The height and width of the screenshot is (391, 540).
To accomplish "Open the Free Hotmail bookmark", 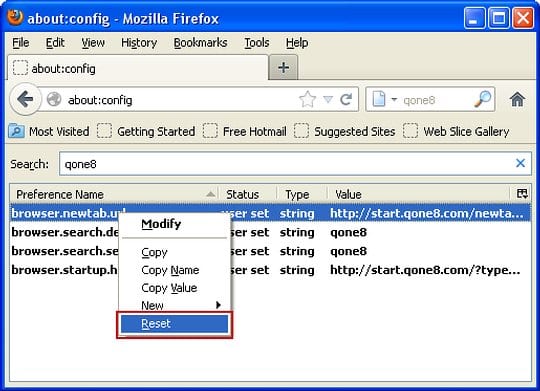I will (x=245, y=132).
